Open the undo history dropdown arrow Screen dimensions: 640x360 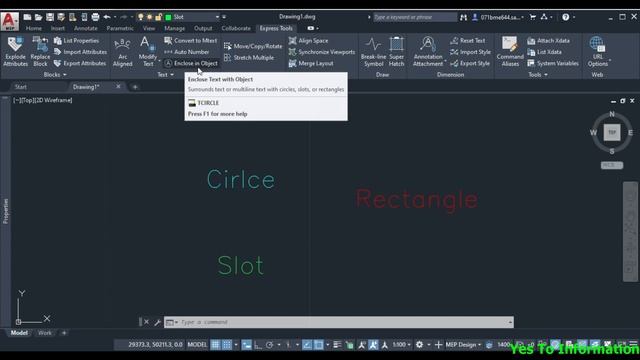tap(115, 17)
